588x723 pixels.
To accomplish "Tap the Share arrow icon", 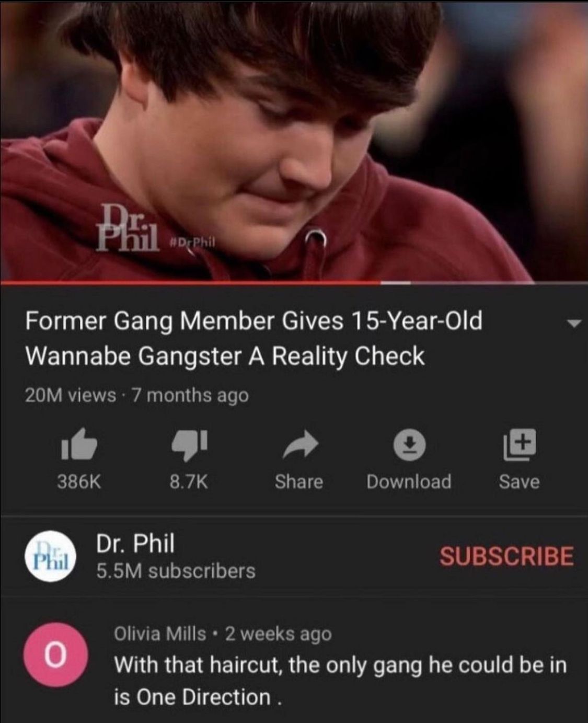I will point(299,445).
